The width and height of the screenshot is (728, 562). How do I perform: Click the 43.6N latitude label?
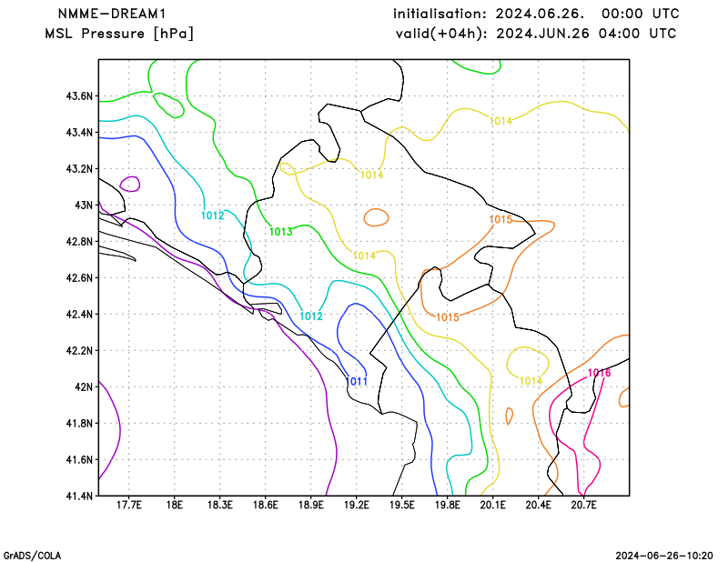pyautogui.click(x=79, y=96)
